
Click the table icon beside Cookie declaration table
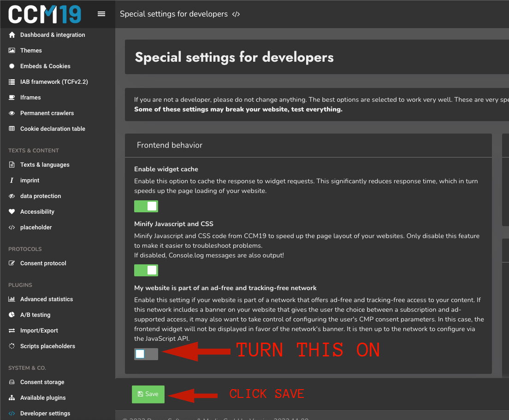(12, 129)
